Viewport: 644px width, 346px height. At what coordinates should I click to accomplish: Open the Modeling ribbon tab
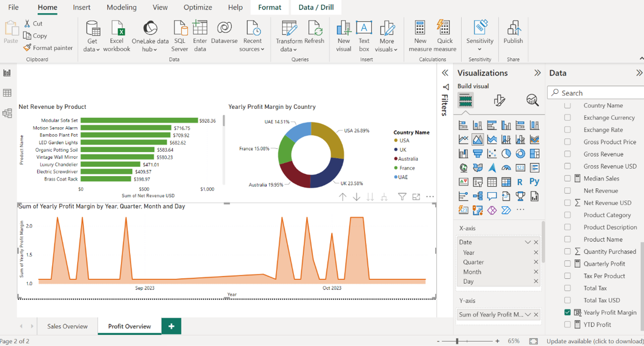coord(121,7)
